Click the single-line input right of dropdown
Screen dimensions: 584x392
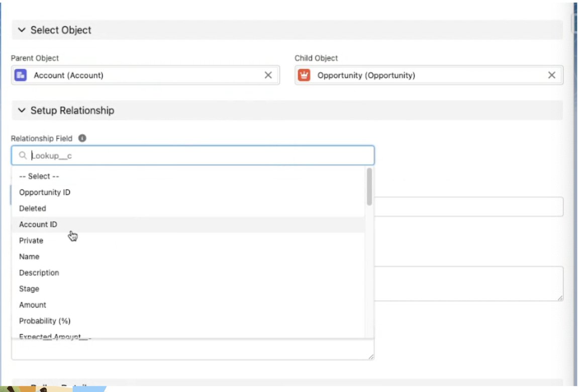[x=468, y=207]
